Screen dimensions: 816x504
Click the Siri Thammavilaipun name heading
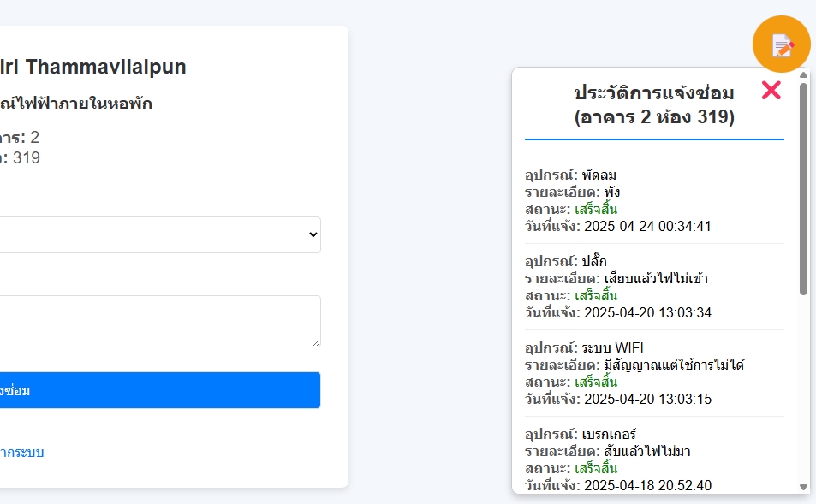point(92,67)
